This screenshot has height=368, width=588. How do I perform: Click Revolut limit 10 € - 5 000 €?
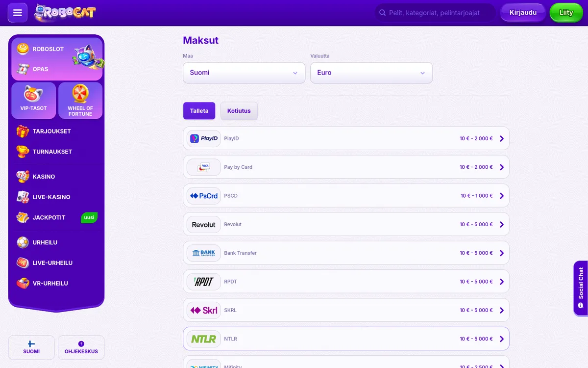pyautogui.click(x=476, y=224)
